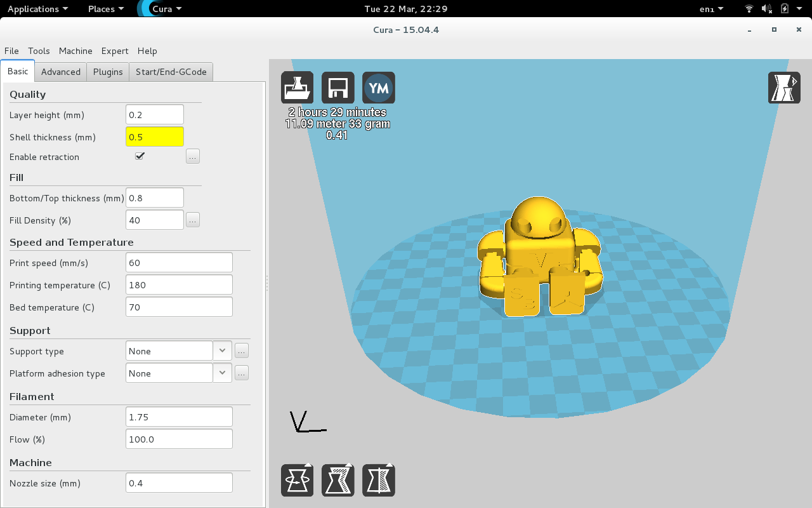Click the Printing temperature input field

[x=179, y=284]
